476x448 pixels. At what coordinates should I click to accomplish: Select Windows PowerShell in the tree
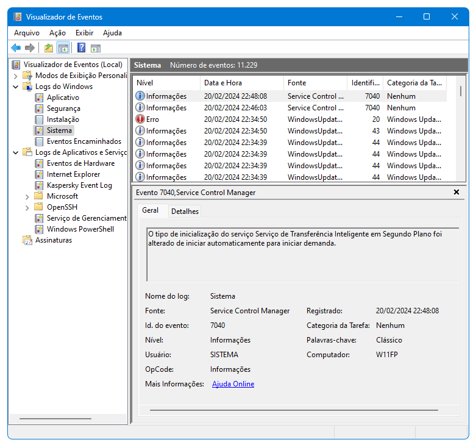click(x=80, y=229)
